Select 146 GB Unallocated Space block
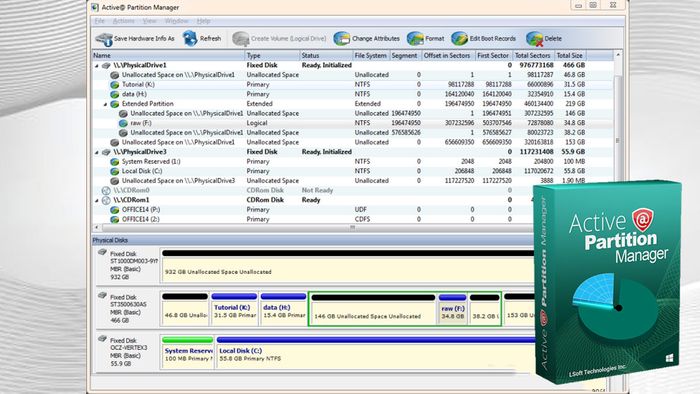The width and height of the screenshot is (700, 394). click(x=373, y=309)
